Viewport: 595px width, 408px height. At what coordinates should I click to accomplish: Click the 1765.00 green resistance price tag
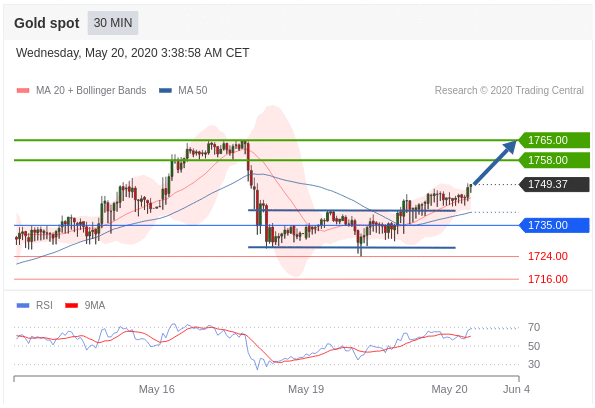point(554,140)
